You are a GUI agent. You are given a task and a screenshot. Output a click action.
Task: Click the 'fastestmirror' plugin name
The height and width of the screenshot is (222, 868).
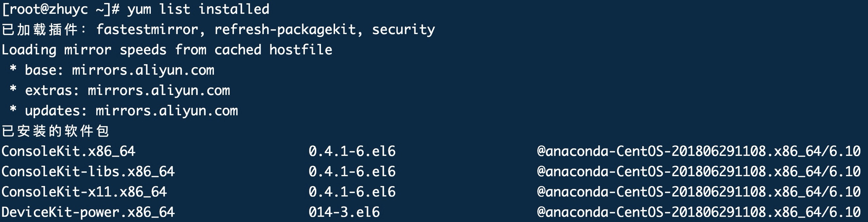147,29
